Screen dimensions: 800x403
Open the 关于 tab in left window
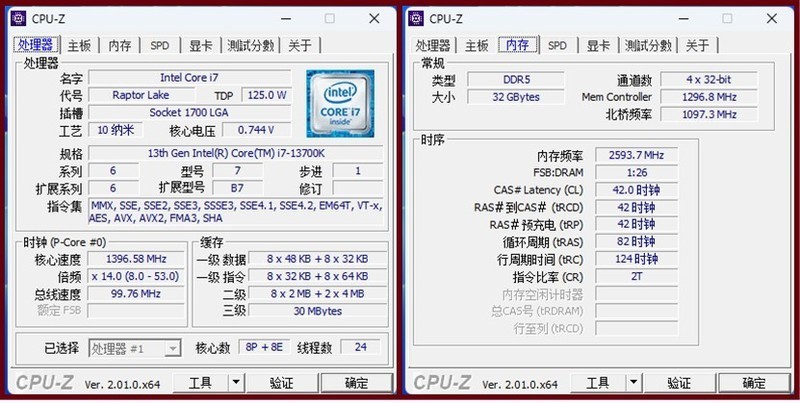point(300,45)
